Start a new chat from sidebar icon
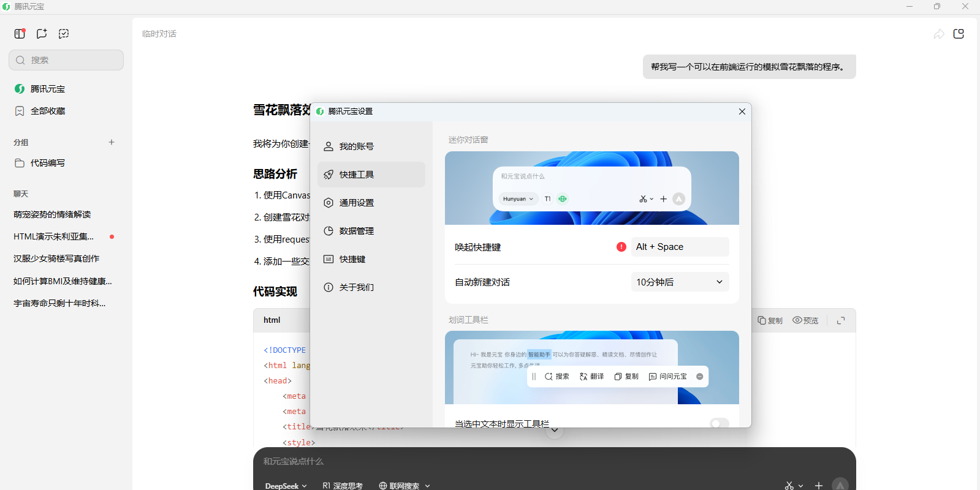Viewport: 980px width, 490px height. tap(42, 34)
